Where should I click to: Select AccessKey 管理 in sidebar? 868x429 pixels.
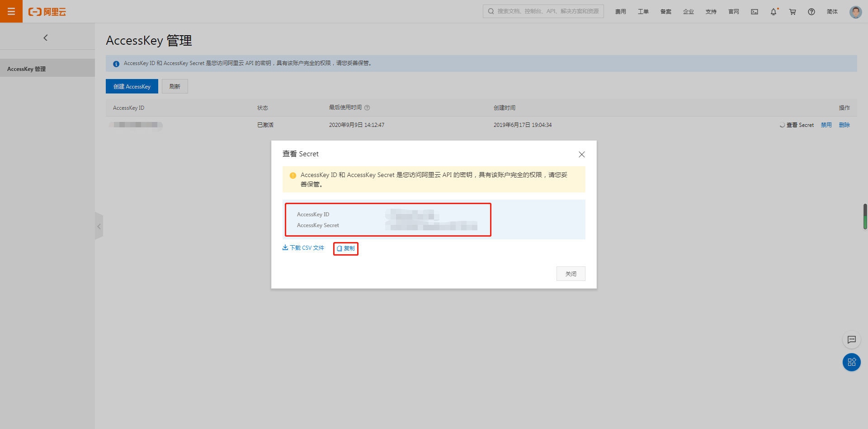click(x=47, y=69)
